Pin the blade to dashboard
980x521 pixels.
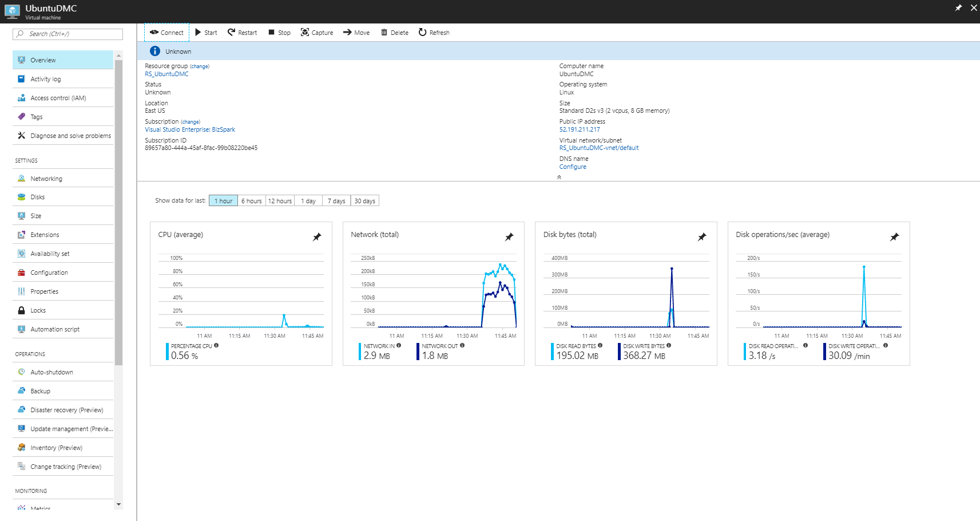click(958, 7)
